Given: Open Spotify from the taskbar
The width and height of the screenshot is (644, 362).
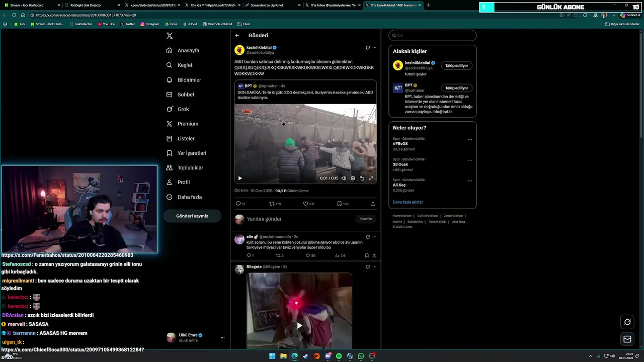Looking at the screenshot, I should click(339, 356).
